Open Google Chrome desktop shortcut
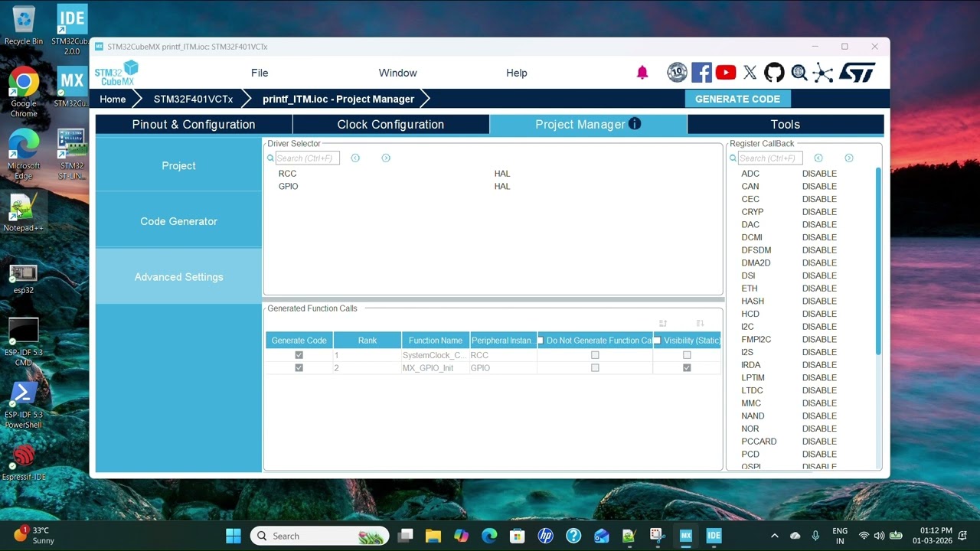This screenshot has height=551, width=980. click(24, 93)
